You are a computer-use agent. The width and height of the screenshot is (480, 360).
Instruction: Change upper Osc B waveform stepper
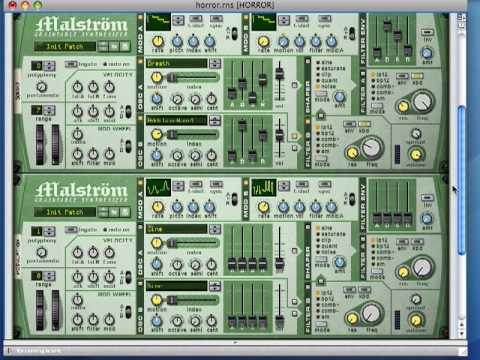tap(215, 120)
